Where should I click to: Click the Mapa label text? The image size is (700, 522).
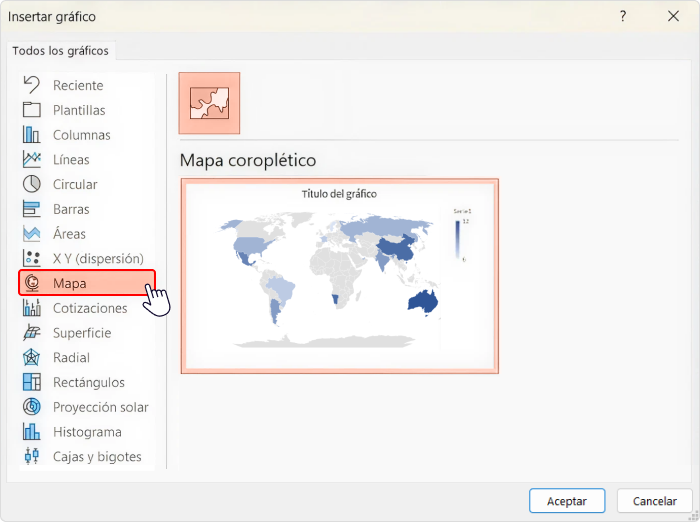pyautogui.click(x=70, y=283)
